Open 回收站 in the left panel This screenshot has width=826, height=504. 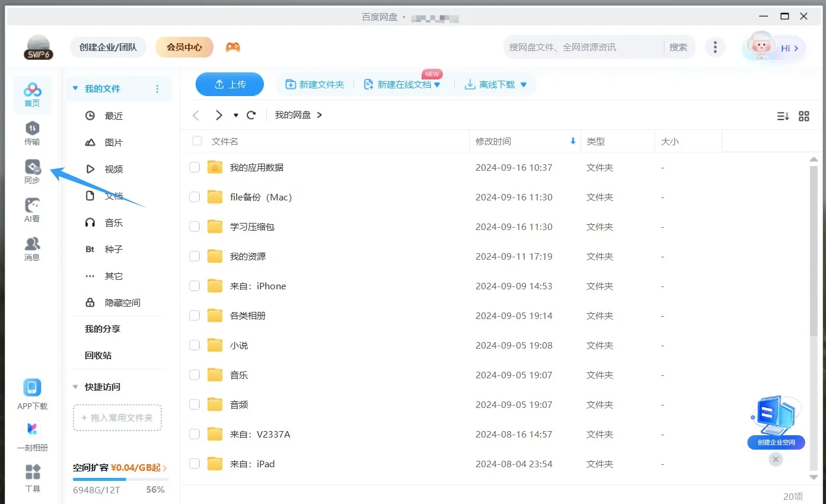tap(98, 355)
